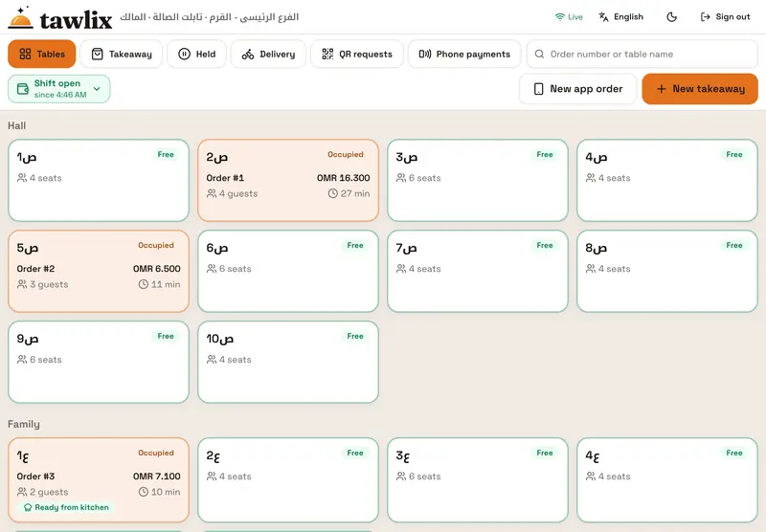Click the Ready from kitchen badge

(66, 507)
